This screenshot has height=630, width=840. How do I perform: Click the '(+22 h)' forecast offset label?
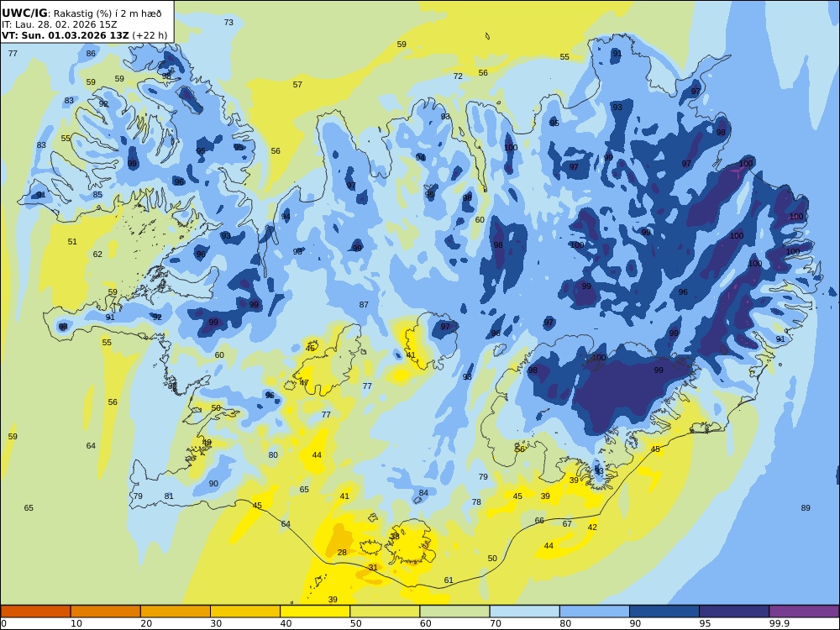(x=150, y=36)
